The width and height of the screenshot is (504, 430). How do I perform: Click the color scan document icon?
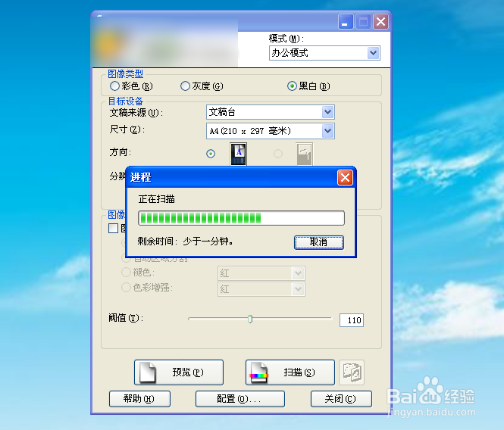click(259, 372)
